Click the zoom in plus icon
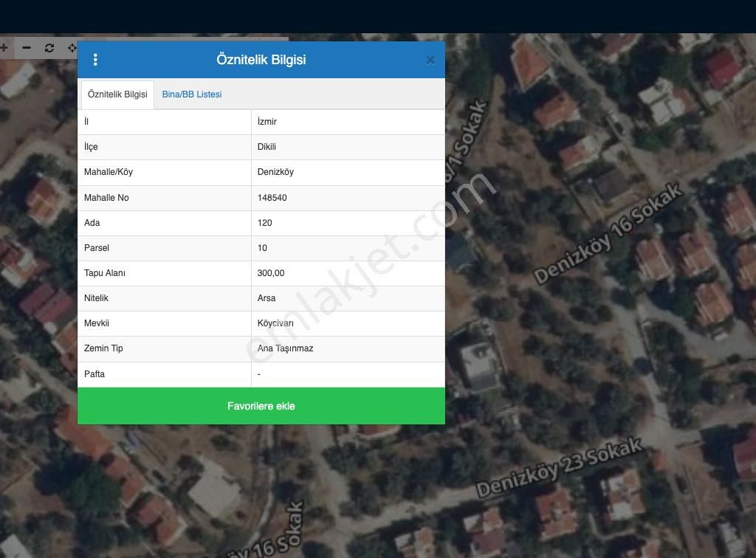The width and height of the screenshot is (756, 558). [x=4, y=48]
